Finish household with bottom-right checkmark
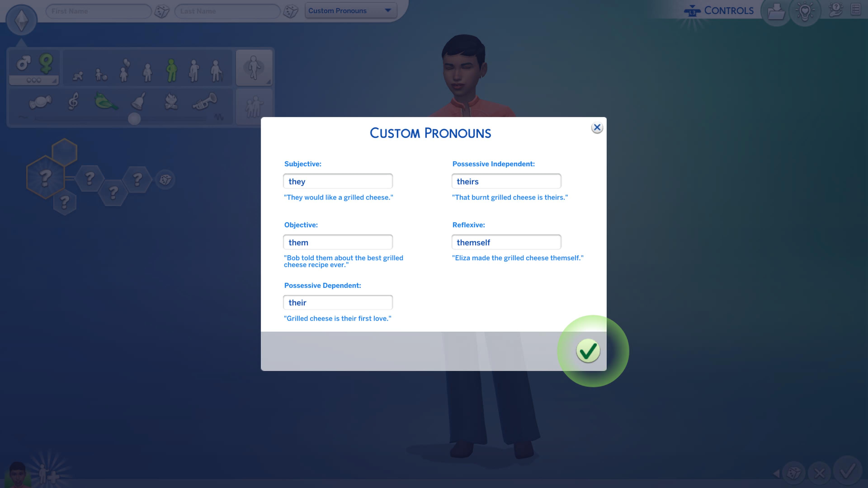The height and width of the screenshot is (488, 868). pos(847,471)
